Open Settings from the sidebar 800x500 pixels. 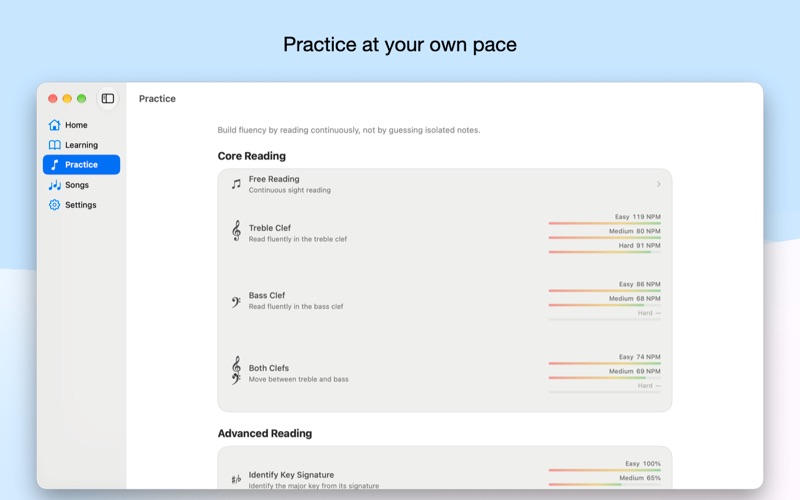tap(82, 205)
